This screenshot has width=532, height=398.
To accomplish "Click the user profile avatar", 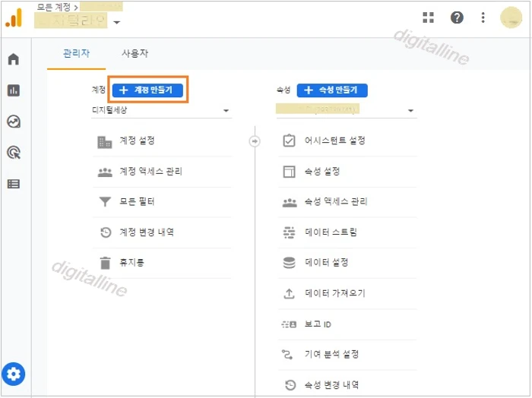I will 511,17.
